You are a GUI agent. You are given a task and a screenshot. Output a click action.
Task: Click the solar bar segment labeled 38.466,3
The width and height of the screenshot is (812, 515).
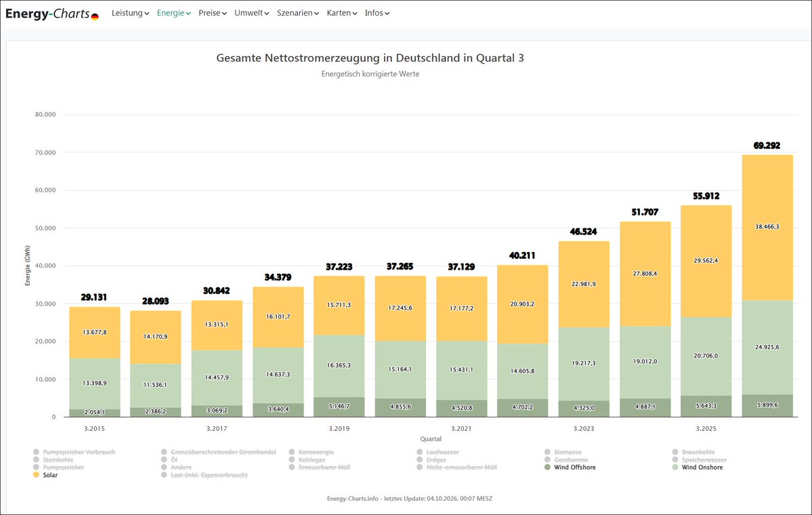click(767, 228)
